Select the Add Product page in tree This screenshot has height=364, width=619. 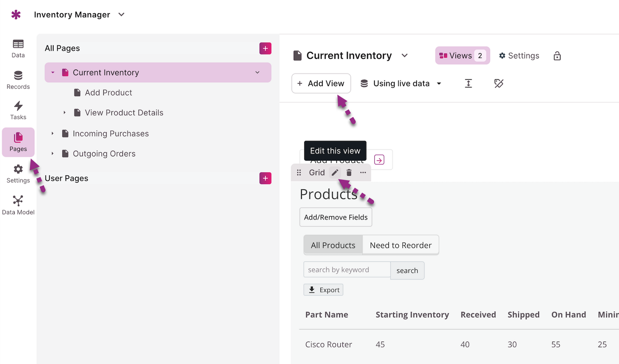point(108,93)
